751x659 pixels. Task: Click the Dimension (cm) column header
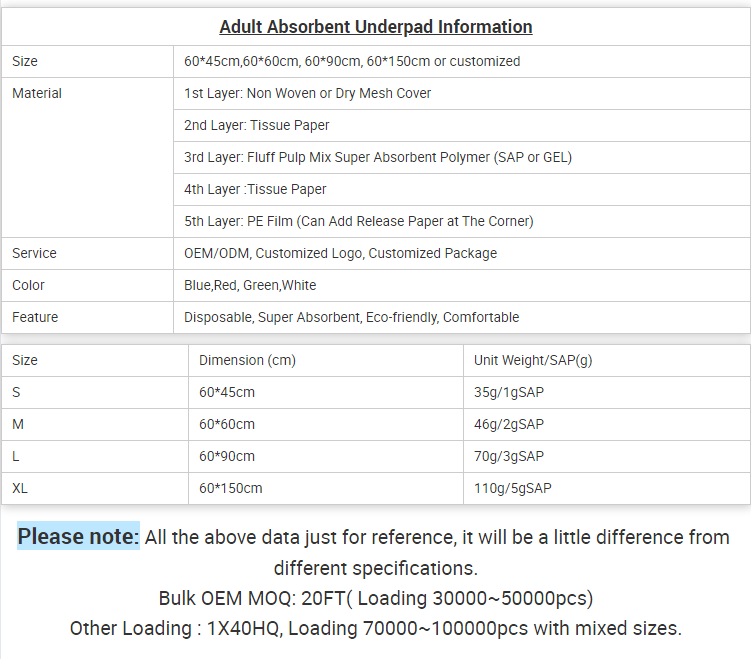click(247, 360)
